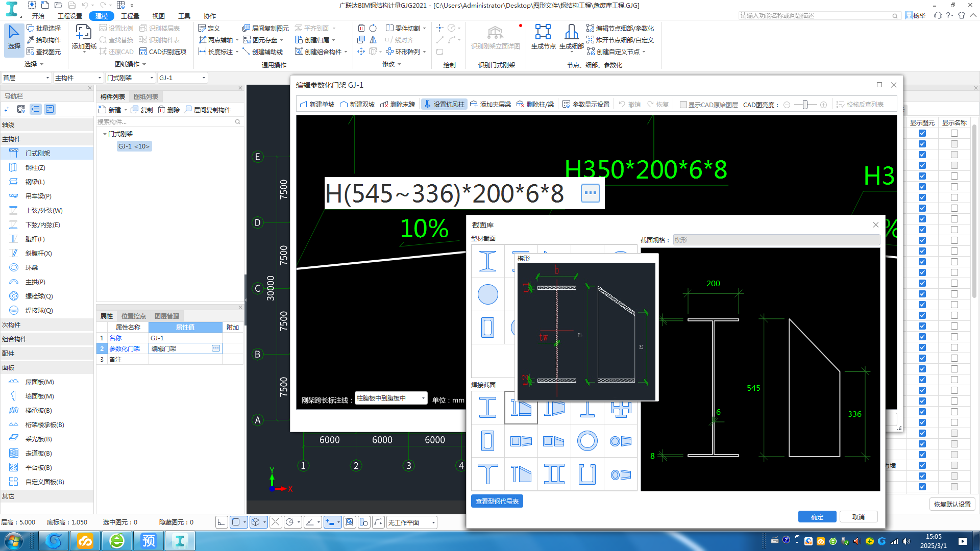980x551 pixels.
Task: Toggle 设置抗风柱 tool
Action: tap(444, 104)
